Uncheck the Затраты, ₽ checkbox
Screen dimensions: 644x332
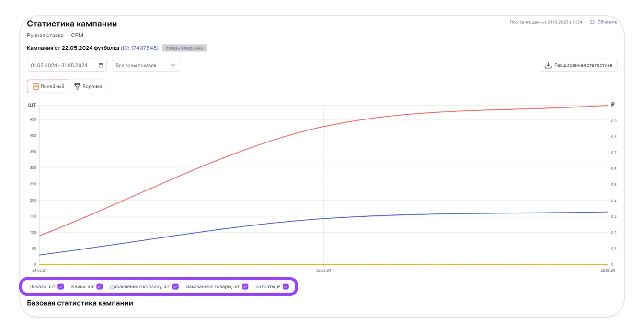tap(286, 287)
